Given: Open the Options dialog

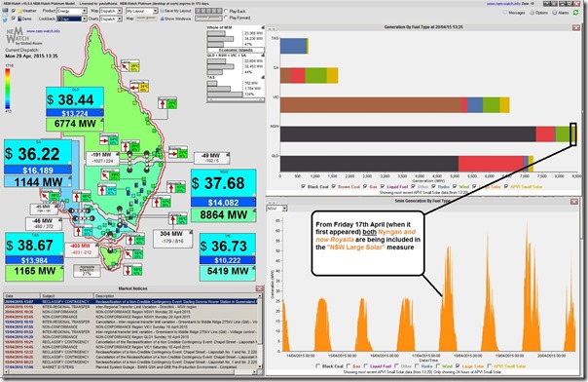Looking at the screenshot, I should [539, 13].
